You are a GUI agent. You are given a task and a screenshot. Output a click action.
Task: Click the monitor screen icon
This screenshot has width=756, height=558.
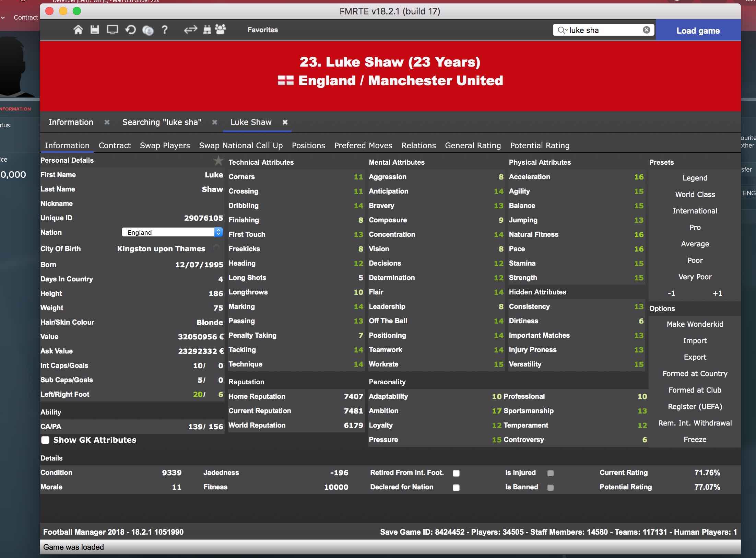click(x=113, y=30)
